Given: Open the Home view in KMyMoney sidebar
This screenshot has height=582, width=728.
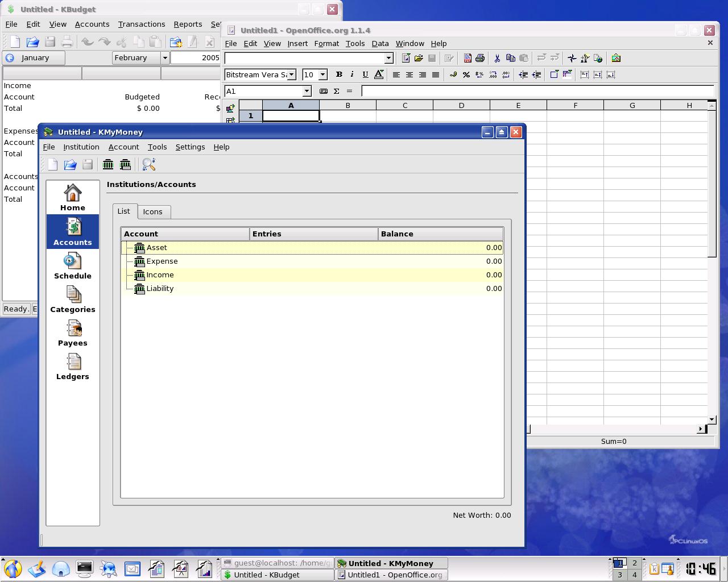Looking at the screenshot, I should coord(73,198).
